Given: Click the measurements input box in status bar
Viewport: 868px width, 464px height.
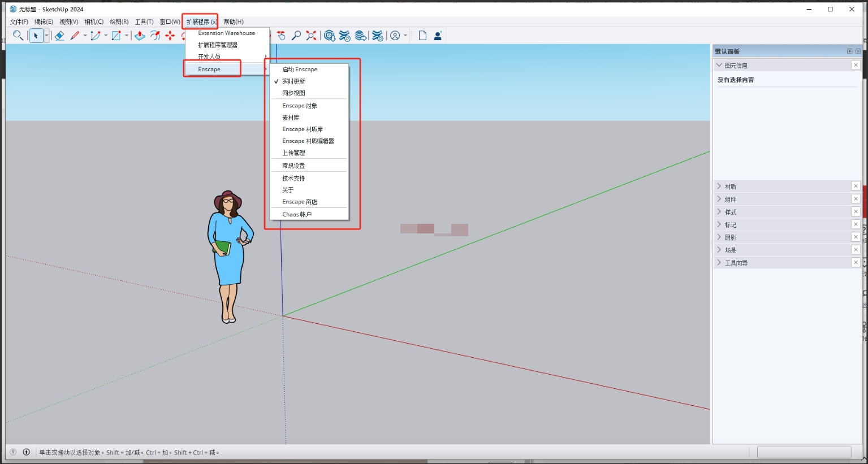Looking at the screenshot, I should click(x=804, y=452).
